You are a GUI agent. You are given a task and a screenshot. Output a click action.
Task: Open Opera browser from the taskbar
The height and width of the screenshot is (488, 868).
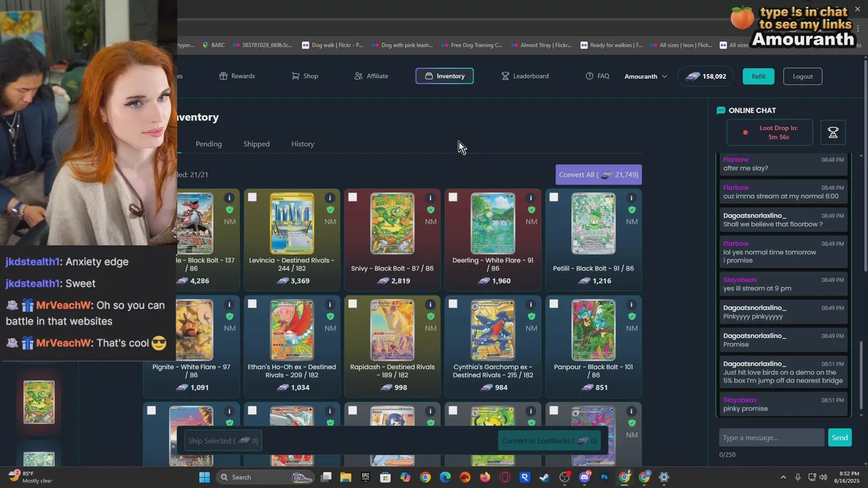(x=505, y=477)
